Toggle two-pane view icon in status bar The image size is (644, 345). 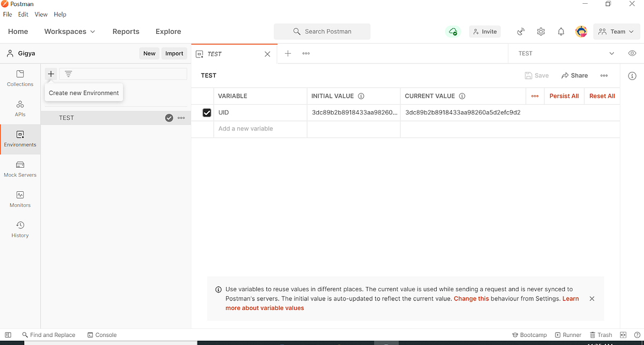(x=624, y=335)
